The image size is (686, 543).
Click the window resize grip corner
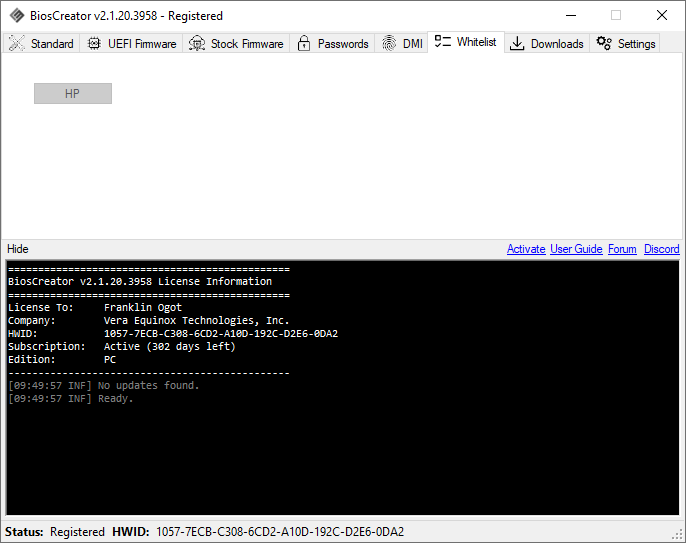coord(678,535)
